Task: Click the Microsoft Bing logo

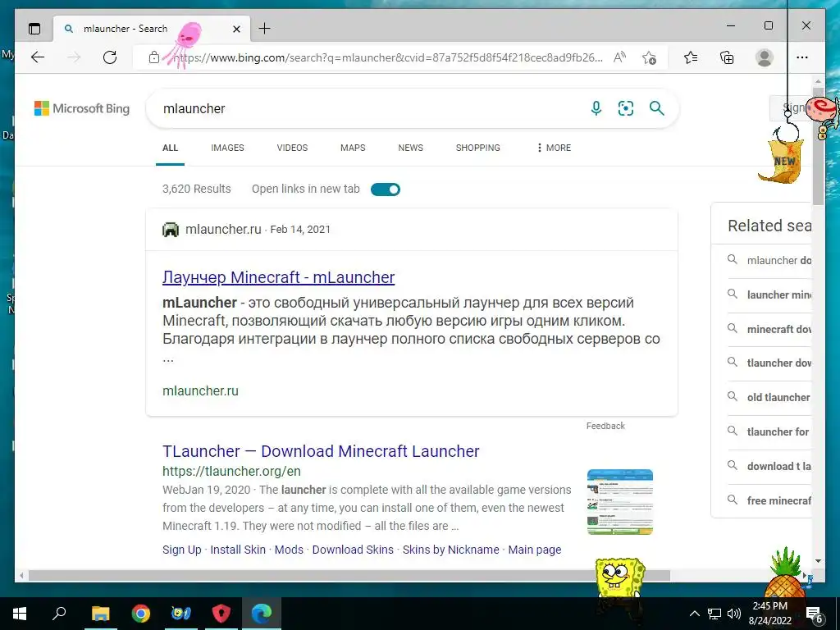Action: tap(82, 109)
